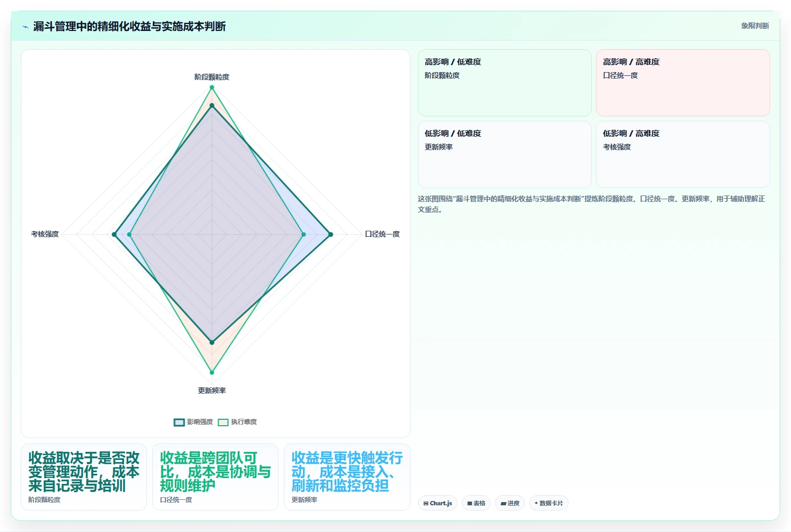Click 口径统一度 text in high-impact high-difficulty card
Image resolution: width=791 pixels, height=532 pixels.
tap(621, 75)
